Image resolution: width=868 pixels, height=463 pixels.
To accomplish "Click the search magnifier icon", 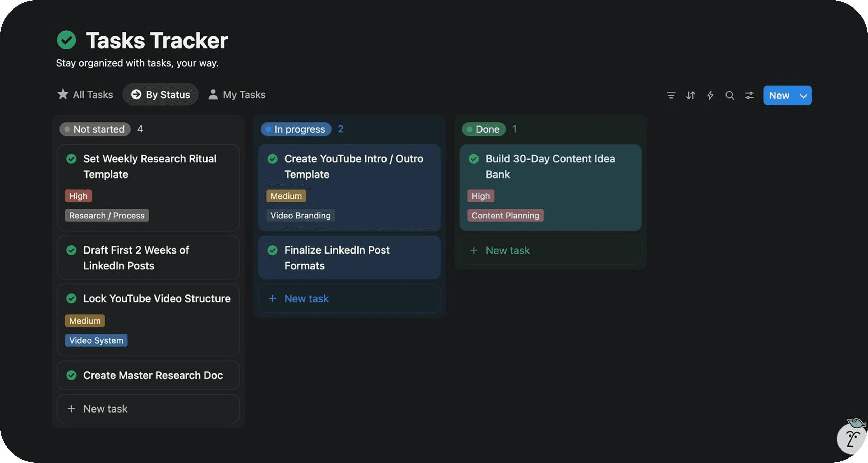I will pos(729,95).
